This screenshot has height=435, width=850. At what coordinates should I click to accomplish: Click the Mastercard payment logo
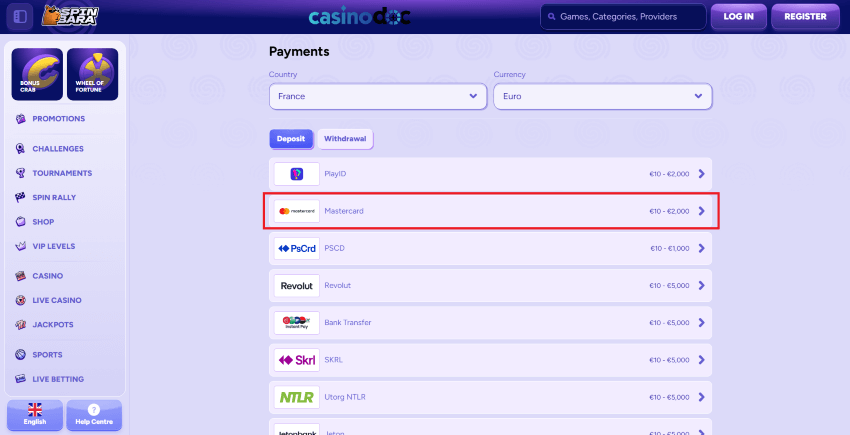297,211
